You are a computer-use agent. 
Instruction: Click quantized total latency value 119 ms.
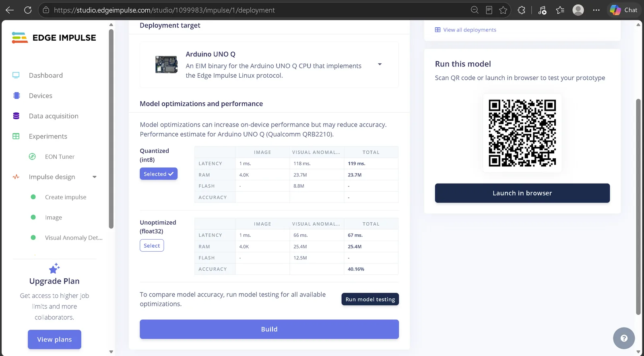[357, 164]
